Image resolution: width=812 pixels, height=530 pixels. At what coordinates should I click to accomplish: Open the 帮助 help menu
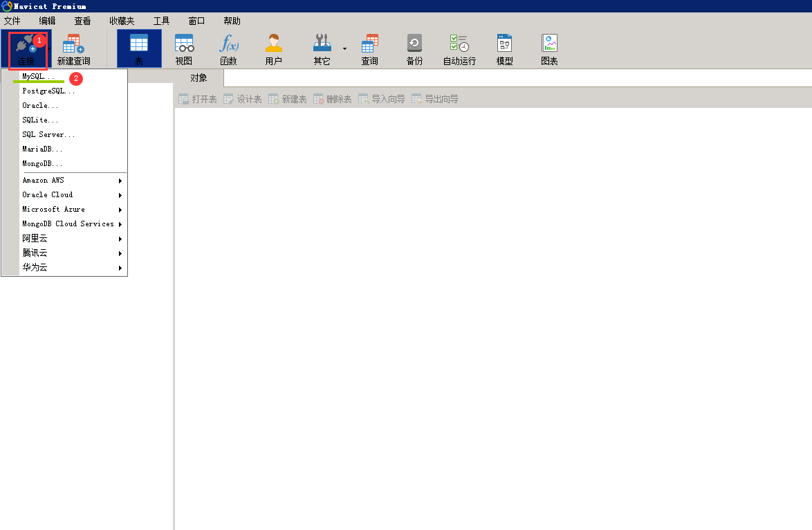[x=232, y=21]
